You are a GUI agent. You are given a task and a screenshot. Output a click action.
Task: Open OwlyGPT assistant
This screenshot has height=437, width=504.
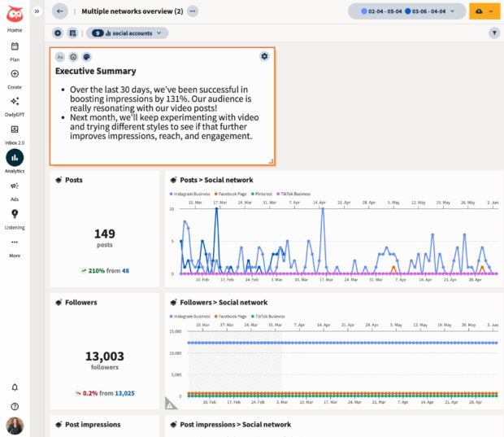tap(15, 102)
